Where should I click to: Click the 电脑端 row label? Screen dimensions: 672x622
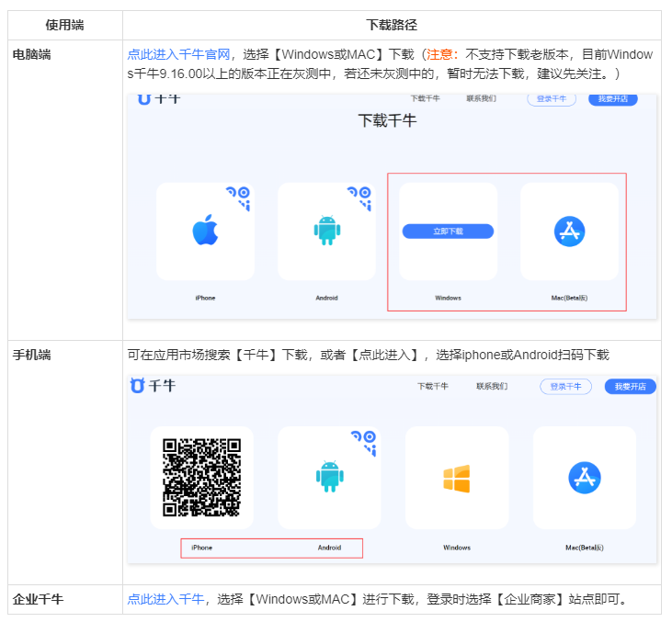(x=31, y=54)
